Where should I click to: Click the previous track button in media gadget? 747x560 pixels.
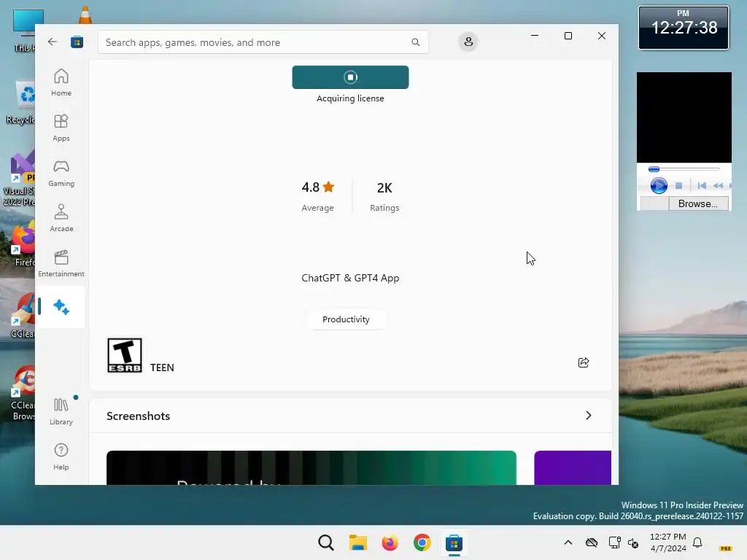point(702,186)
